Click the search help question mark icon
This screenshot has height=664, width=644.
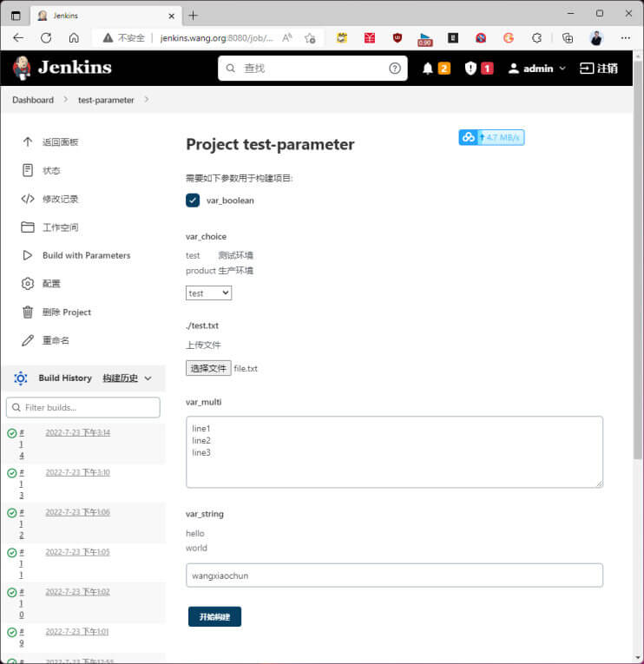point(395,69)
